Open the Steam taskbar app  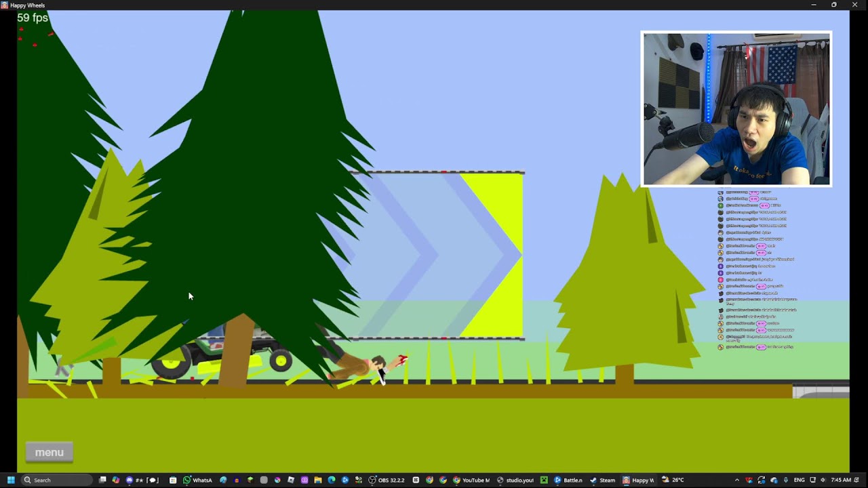(602, 480)
